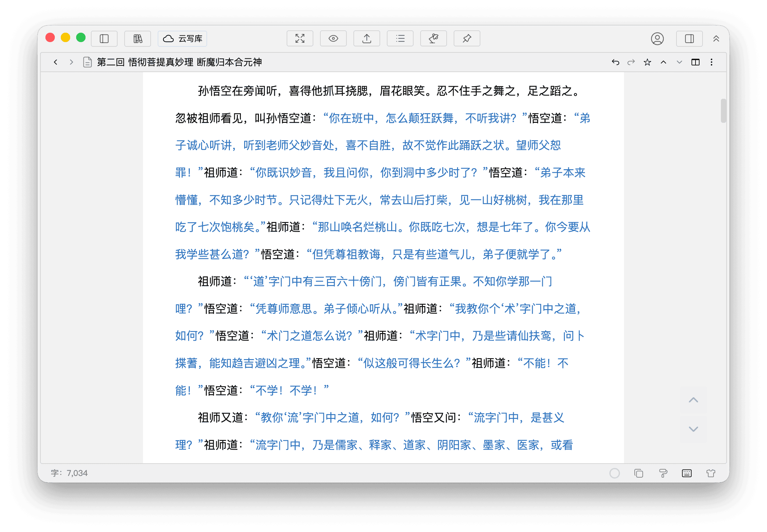The width and height of the screenshot is (767, 532).
Task: Redo the last edit
Action: [631, 62]
